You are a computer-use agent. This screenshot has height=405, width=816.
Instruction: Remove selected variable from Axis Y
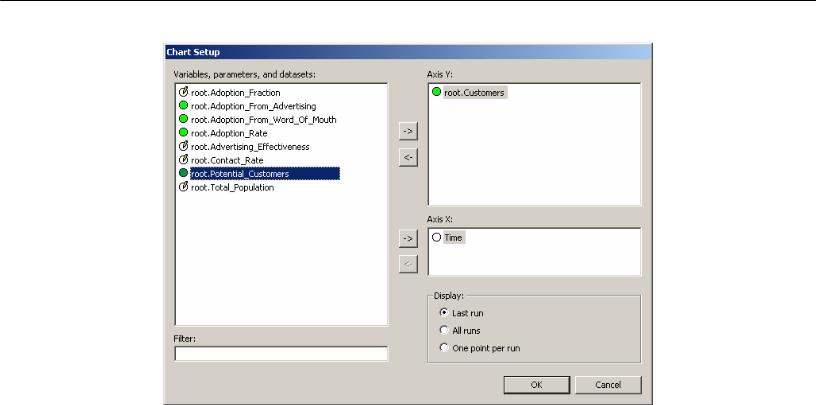(409, 158)
